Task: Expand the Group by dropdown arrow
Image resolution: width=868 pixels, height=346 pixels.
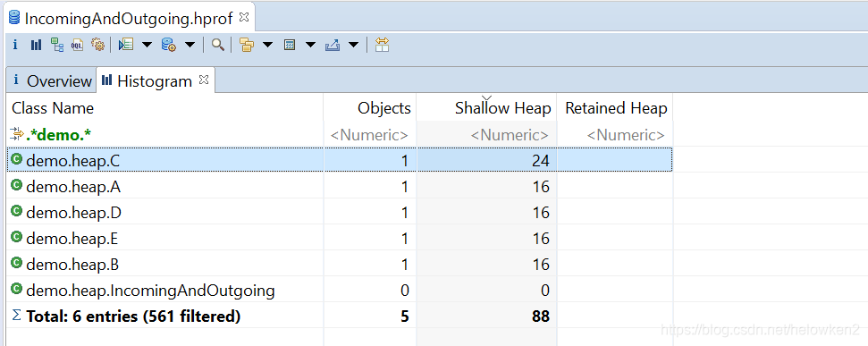Action: (267, 45)
